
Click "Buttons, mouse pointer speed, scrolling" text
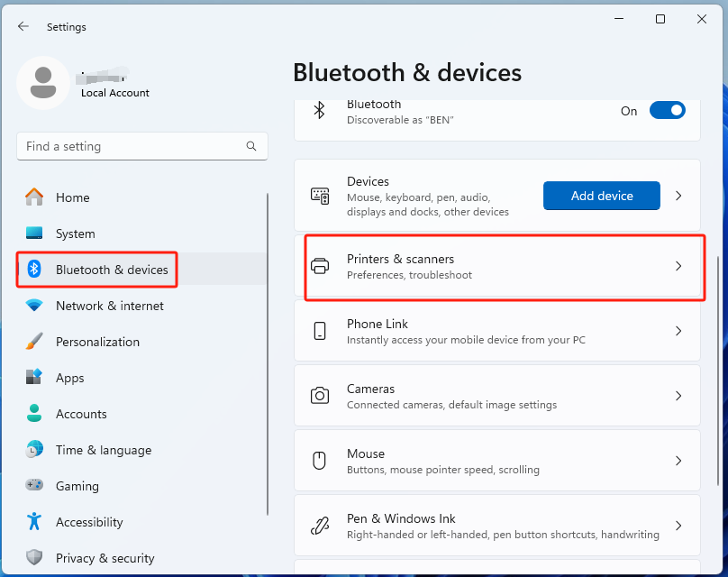tap(443, 470)
